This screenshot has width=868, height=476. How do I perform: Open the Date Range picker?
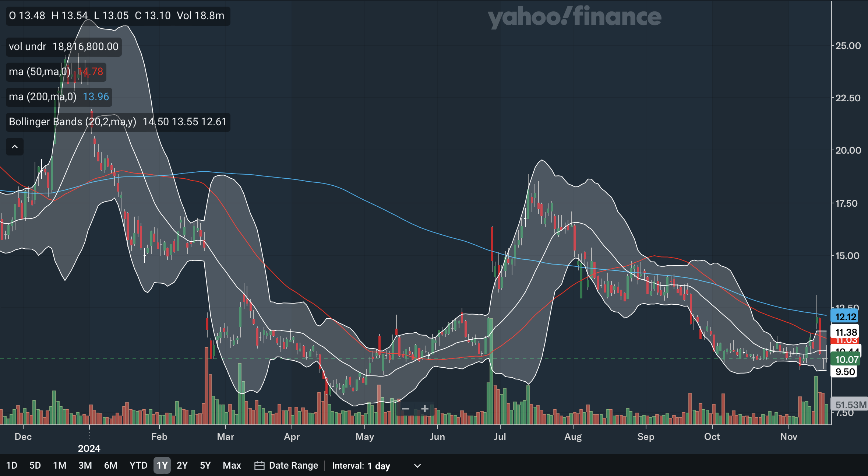point(293,466)
